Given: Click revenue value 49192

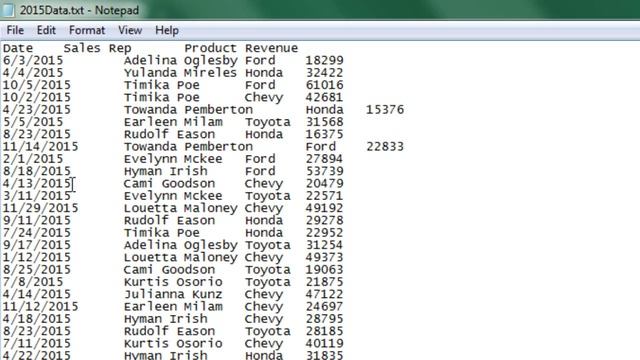Looking at the screenshot, I should [x=324, y=208].
